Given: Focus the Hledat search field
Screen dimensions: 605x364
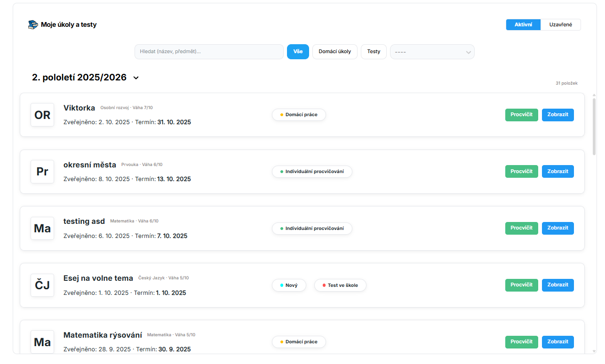Looking at the screenshot, I should 209,52.
